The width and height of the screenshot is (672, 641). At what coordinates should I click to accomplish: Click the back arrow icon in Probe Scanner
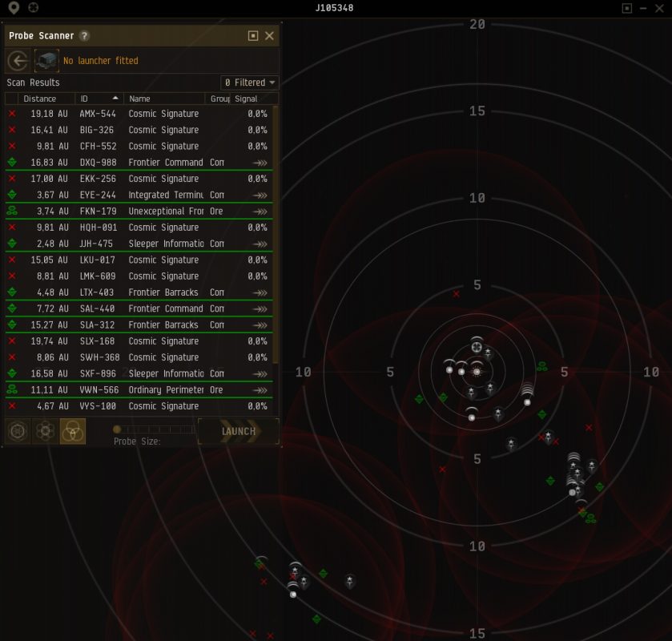point(18,61)
